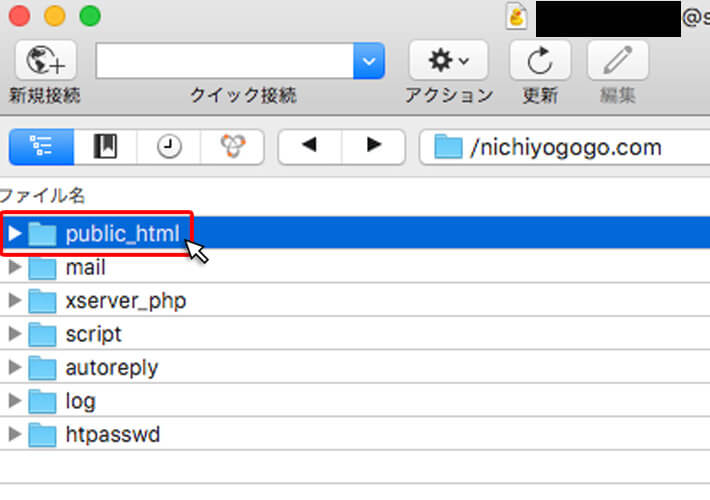Select the log folder row

[x=355, y=400]
